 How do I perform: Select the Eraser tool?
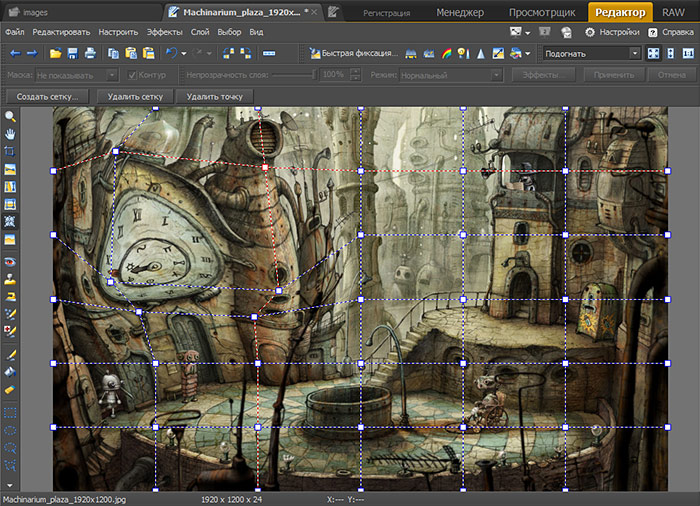click(x=10, y=389)
